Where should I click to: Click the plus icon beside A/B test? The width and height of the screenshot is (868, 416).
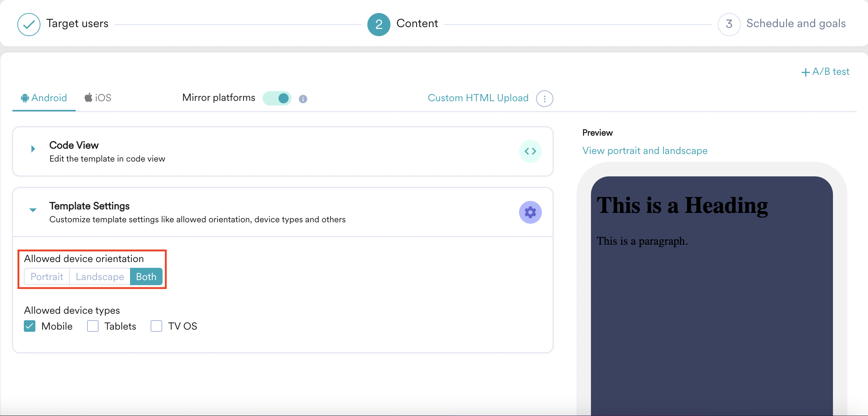pos(805,72)
